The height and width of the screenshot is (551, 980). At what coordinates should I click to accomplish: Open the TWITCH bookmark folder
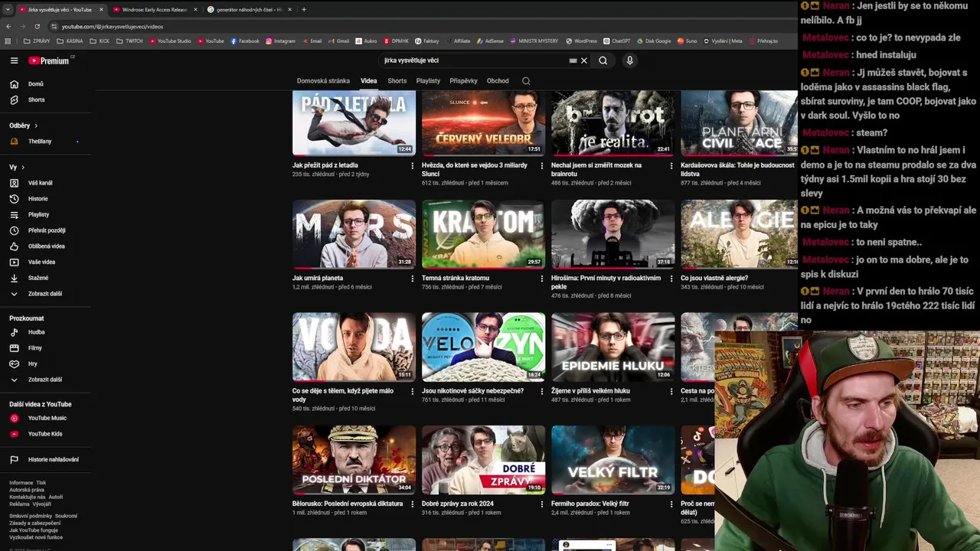[129, 41]
